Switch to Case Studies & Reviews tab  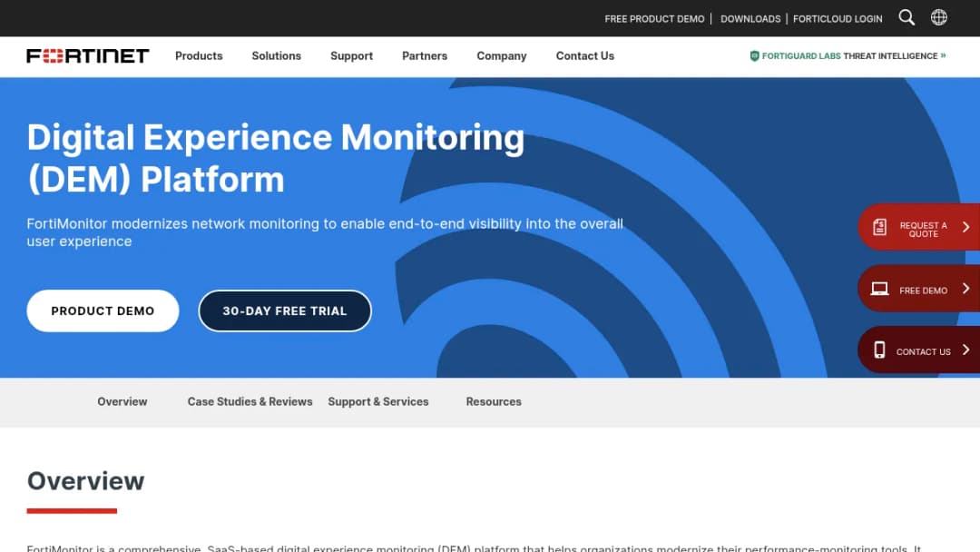point(250,401)
